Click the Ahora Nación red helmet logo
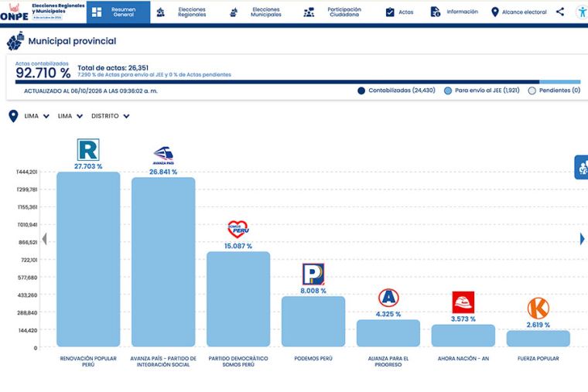This screenshot has width=588, height=392. click(463, 302)
